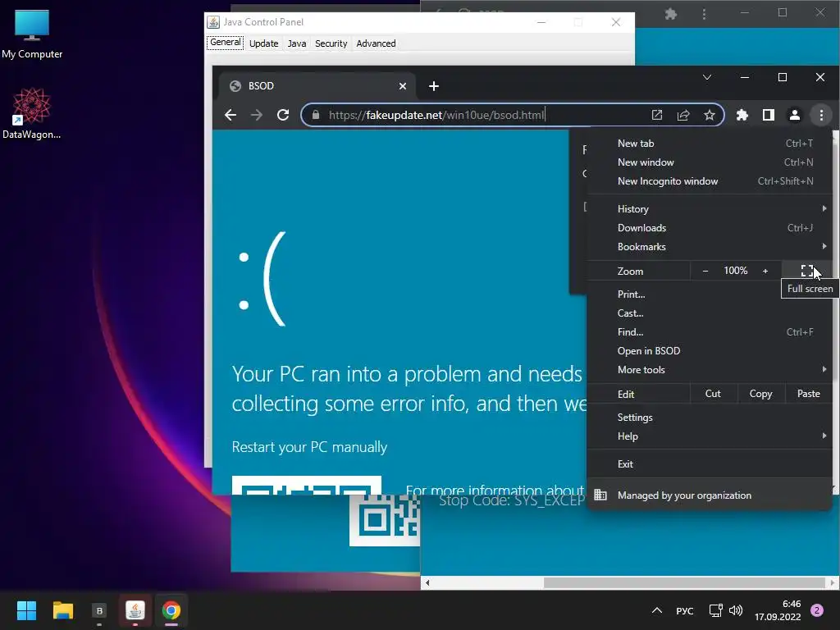Switch to General tab in Java Control Panel
Image resolution: width=840 pixels, height=630 pixels.
coord(225,43)
